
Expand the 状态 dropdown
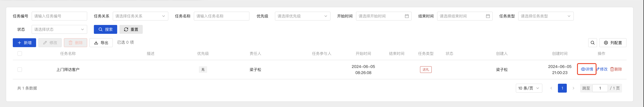click(x=59, y=29)
